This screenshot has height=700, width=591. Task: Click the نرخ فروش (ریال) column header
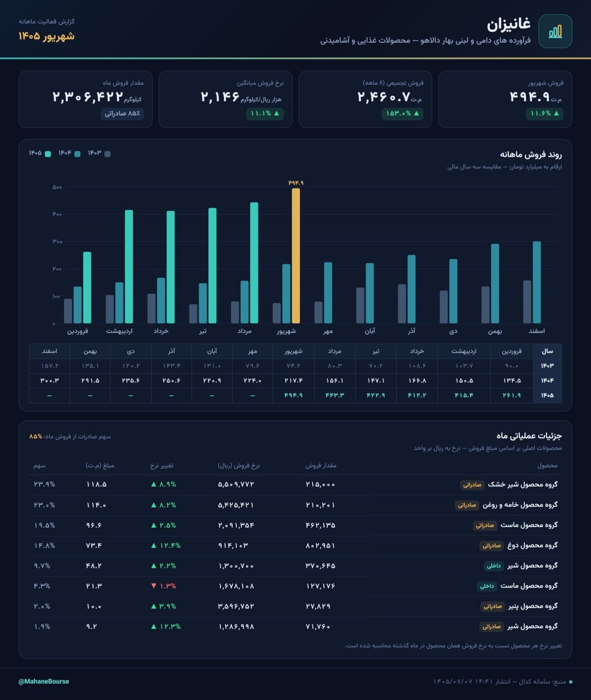click(239, 466)
